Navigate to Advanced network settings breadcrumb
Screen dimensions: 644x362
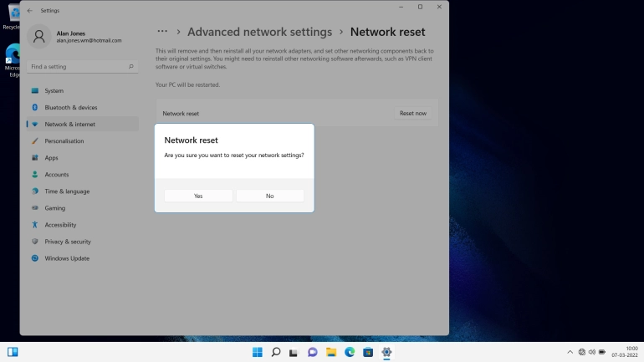[x=259, y=32]
